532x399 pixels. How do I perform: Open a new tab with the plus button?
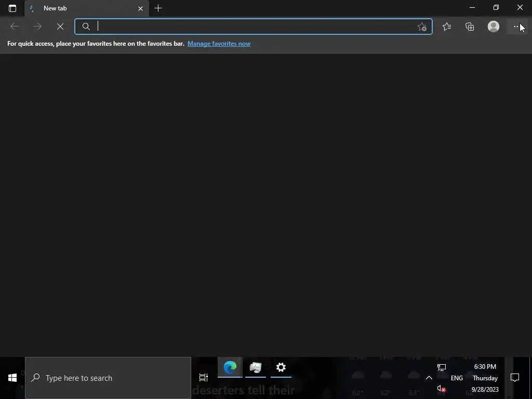pos(158,8)
